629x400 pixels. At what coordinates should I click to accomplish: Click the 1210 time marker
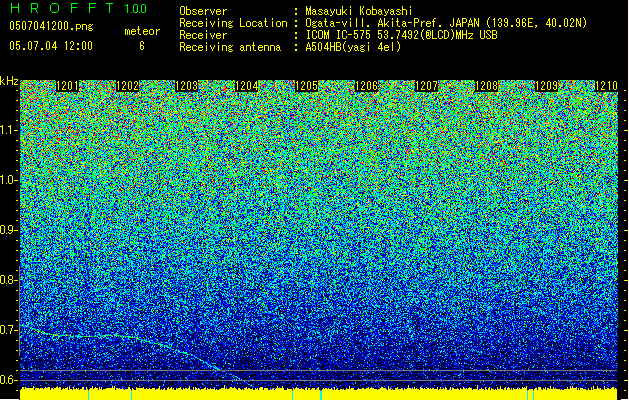[x=606, y=86]
